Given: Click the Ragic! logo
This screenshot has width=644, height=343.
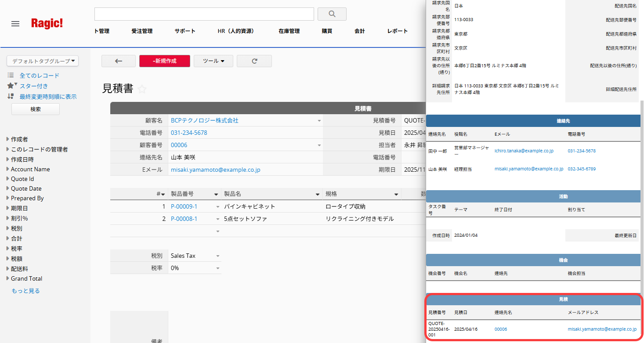Looking at the screenshot, I should point(47,24).
